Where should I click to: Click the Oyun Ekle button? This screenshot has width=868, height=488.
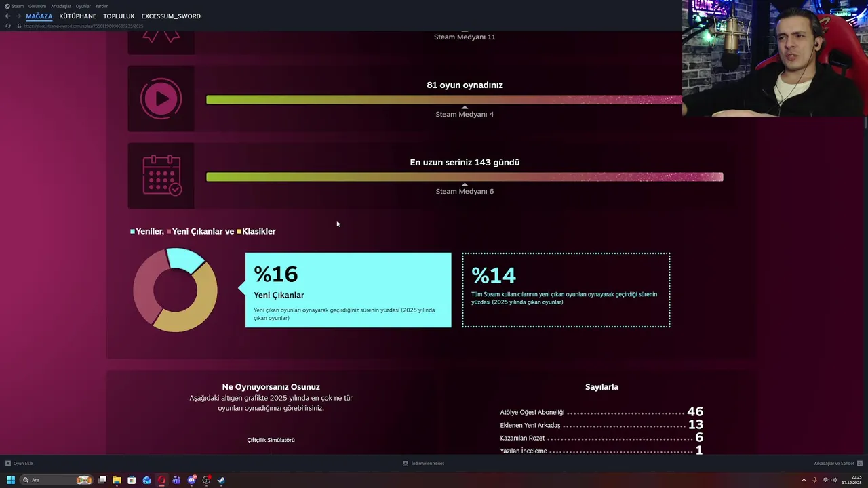19,464
